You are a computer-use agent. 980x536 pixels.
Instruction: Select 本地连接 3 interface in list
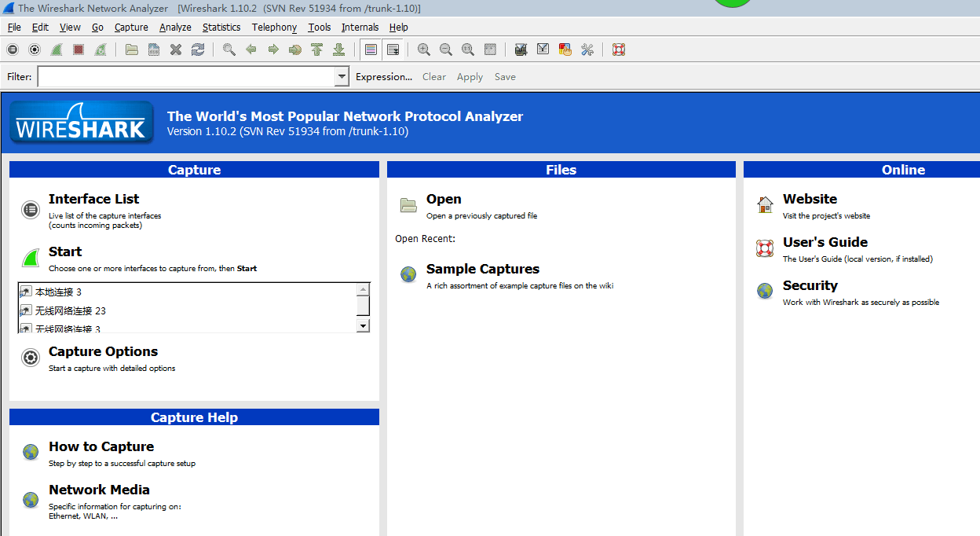[x=59, y=292]
